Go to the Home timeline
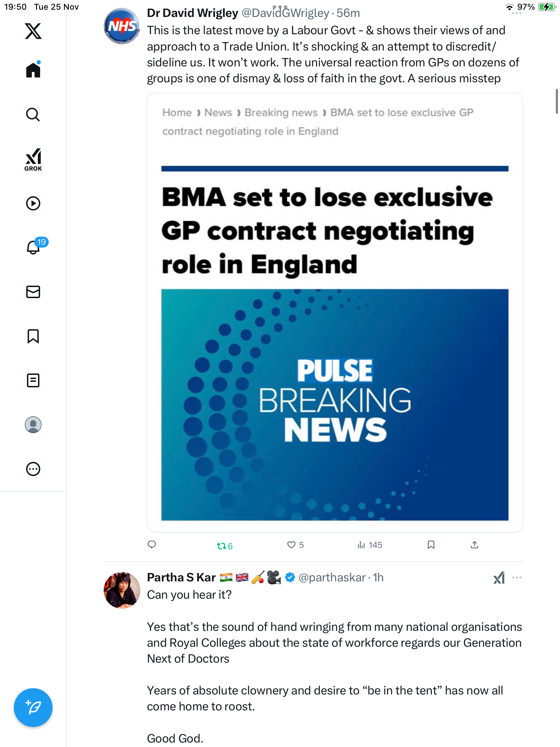 click(33, 70)
